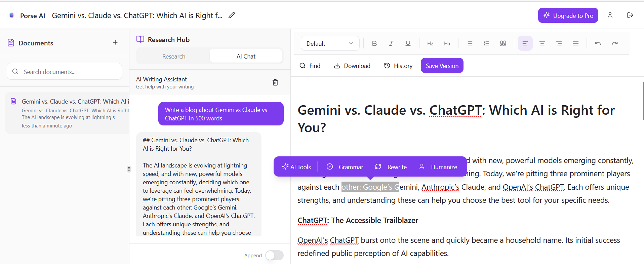
Task: Undo the last change
Action: tap(598, 43)
